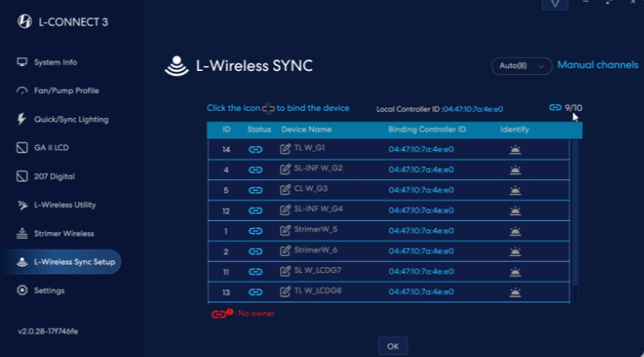Viewport: 644px width, 357px height.
Task: Flash the identify light for CL W_G3
Action: (515, 191)
